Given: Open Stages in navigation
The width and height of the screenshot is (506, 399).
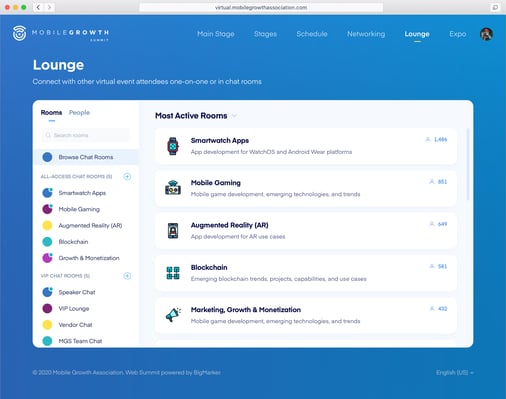Looking at the screenshot, I should pos(265,34).
